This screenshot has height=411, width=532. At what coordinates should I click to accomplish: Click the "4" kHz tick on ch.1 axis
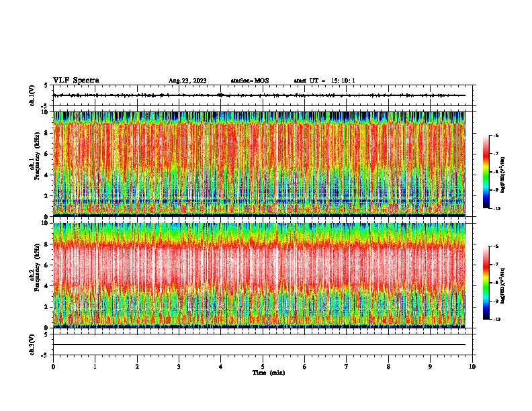click(x=47, y=175)
